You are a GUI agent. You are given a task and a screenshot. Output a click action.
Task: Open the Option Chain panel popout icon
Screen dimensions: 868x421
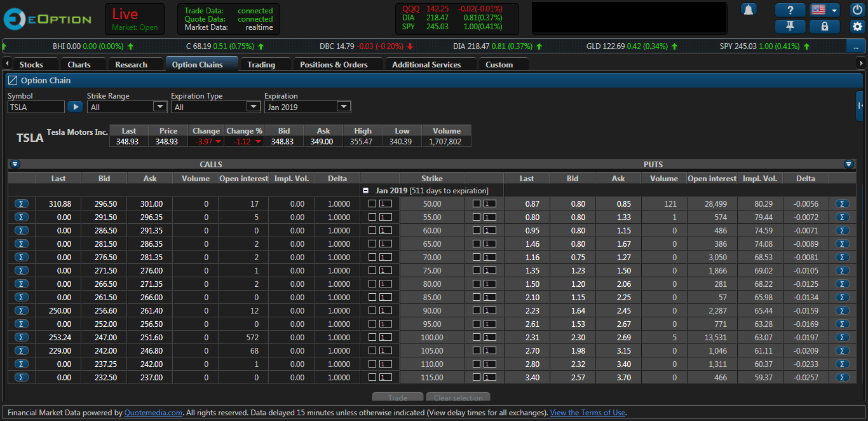coord(13,81)
